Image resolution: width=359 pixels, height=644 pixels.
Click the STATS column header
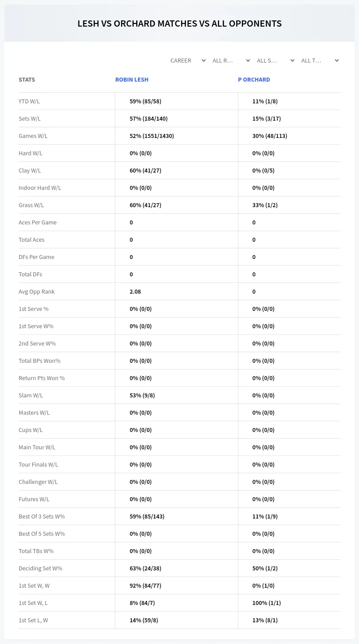pyautogui.click(x=27, y=80)
